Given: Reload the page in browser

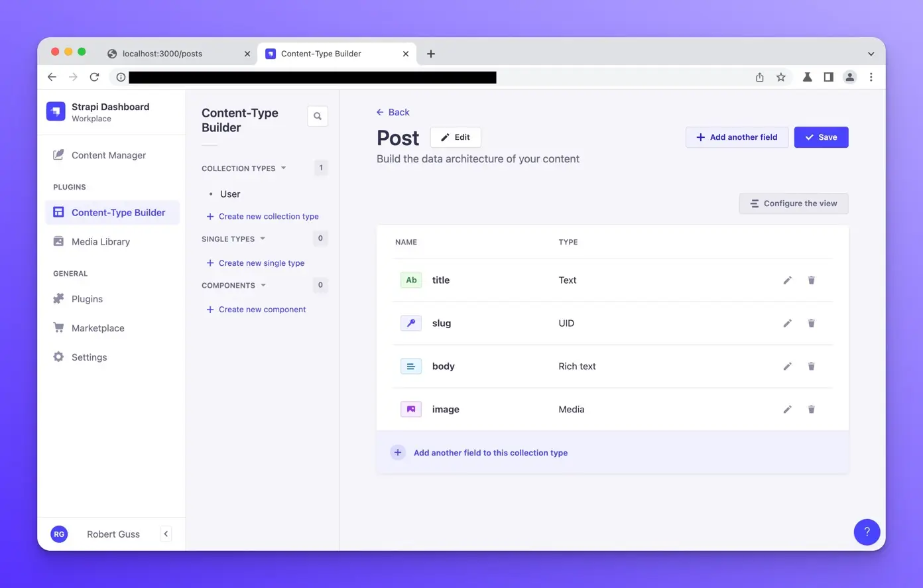Looking at the screenshot, I should 94,77.
